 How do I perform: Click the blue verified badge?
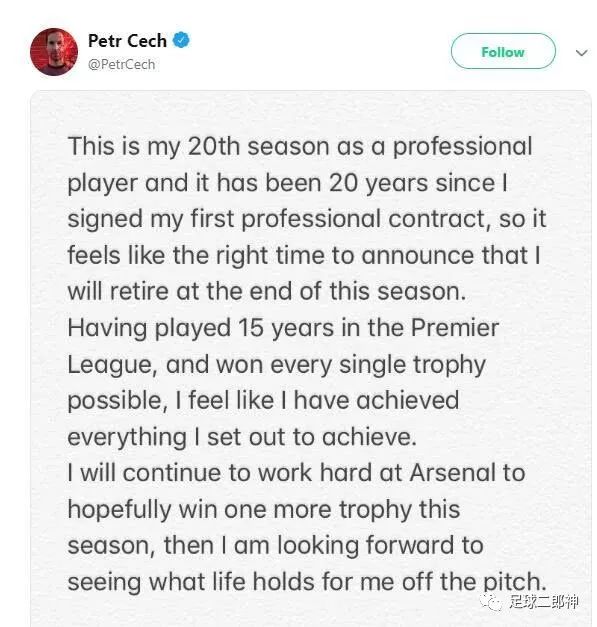point(181,40)
